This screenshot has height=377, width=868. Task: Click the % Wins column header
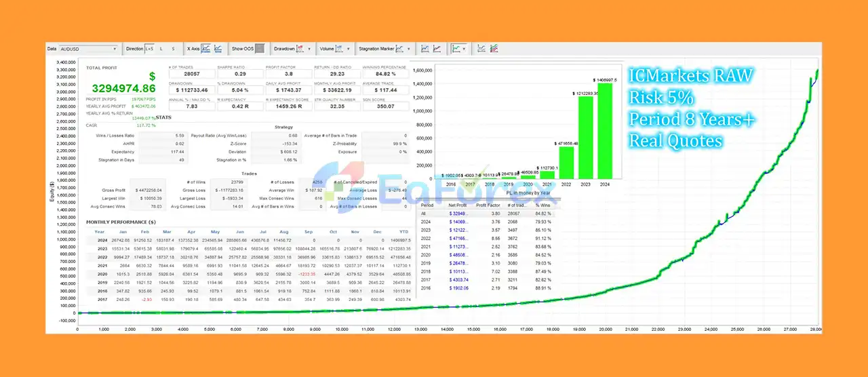[x=542, y=204]
